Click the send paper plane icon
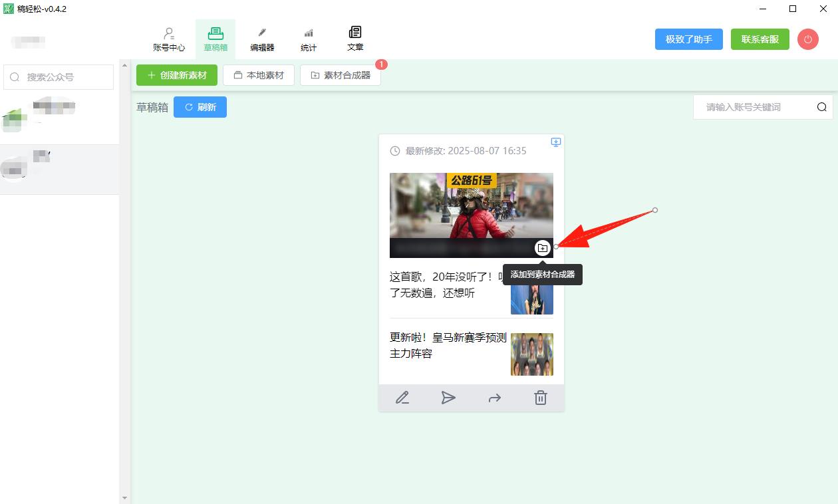 click(448, 398)
